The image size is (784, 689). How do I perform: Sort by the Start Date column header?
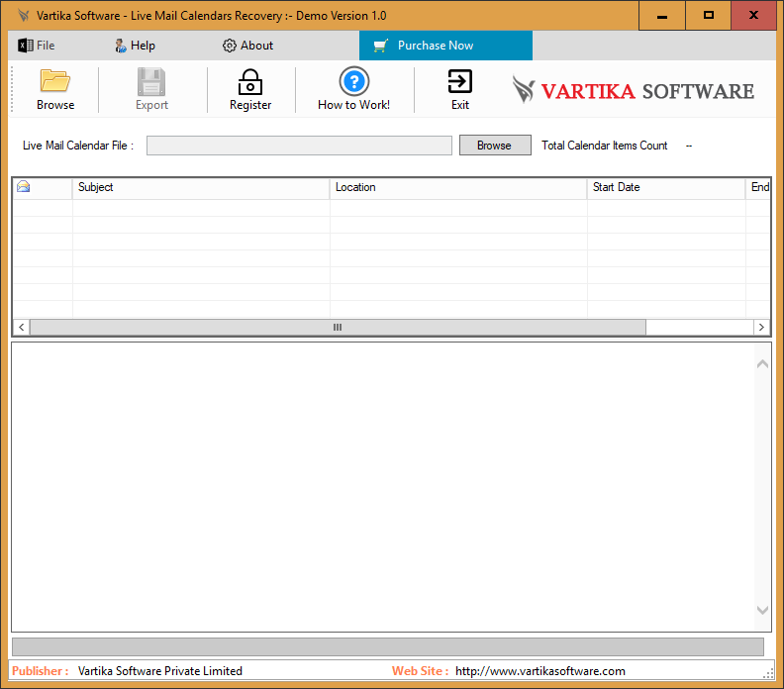(666, 187)
